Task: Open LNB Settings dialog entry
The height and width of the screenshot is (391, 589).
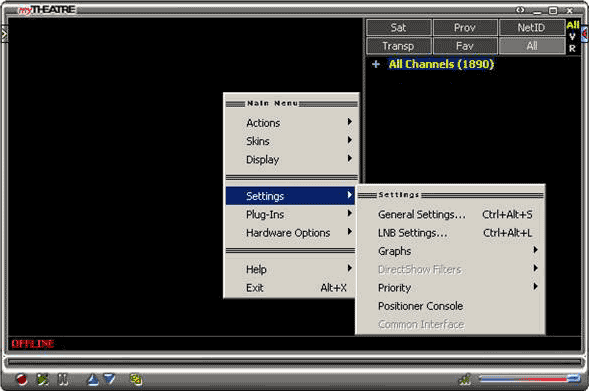Action: 450,232
